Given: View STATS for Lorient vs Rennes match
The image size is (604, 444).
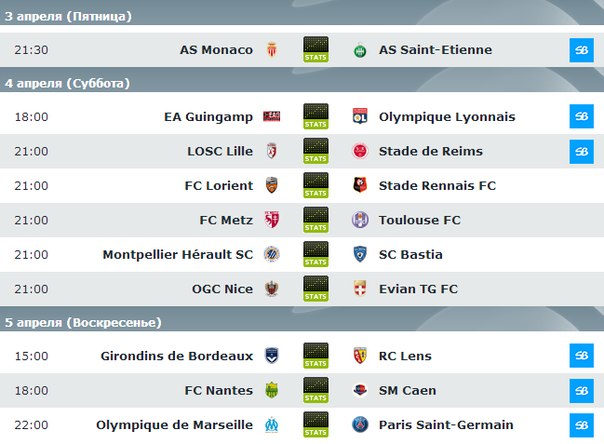Looking at the screenshot, I should (315, 185).
